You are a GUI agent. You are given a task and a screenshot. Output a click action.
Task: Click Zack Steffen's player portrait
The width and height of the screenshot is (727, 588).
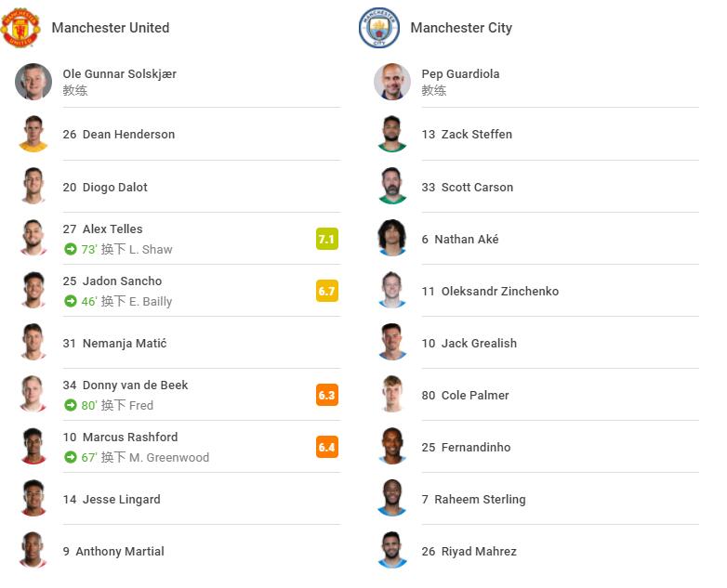392,134
